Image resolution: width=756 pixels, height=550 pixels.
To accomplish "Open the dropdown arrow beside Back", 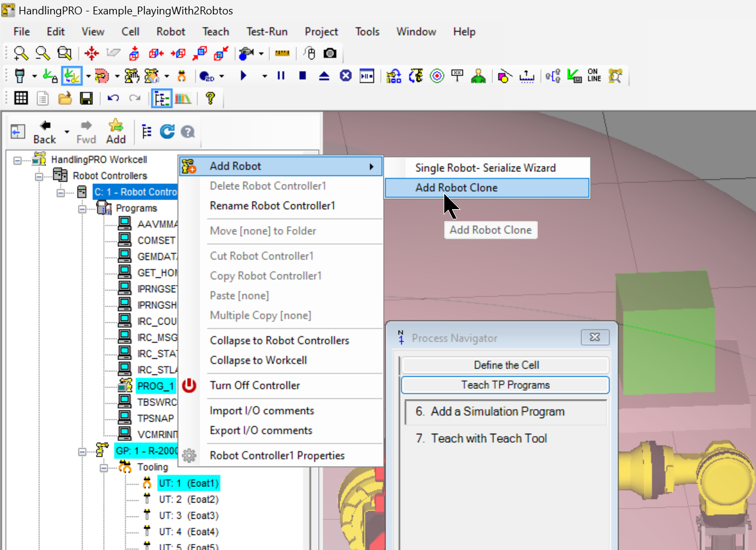I will [x=67, y=132].
